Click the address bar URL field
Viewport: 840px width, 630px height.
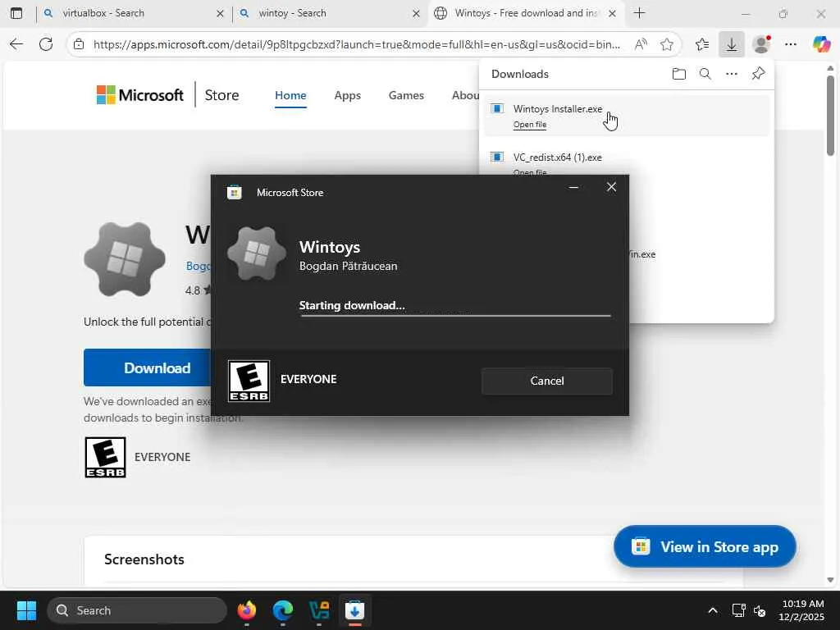point(356,44)
